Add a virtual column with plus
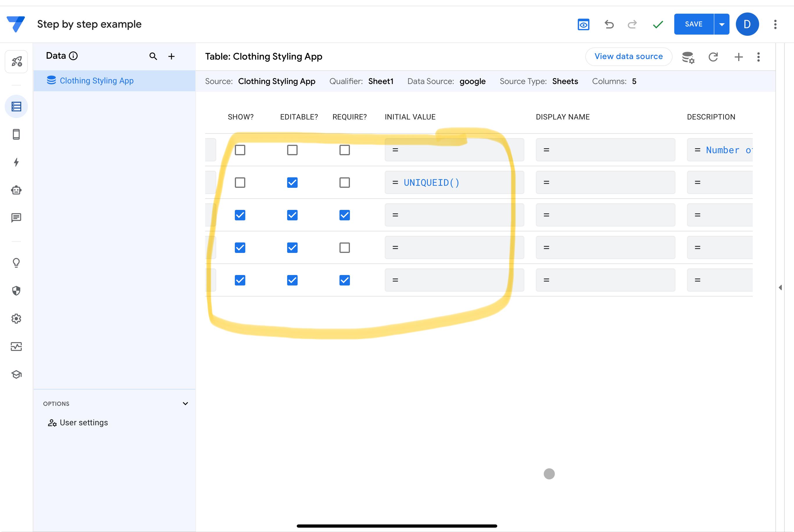Image resolution: width=794 pixels, height=532 pixels. tap(738, 57)
